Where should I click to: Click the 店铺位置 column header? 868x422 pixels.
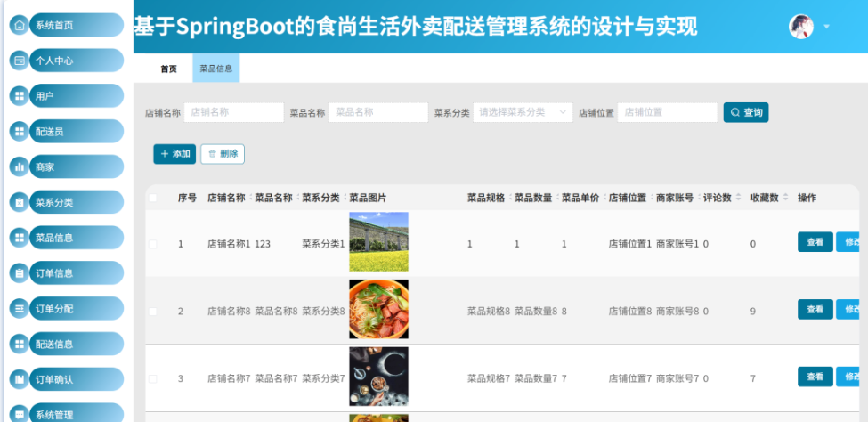(628, 198)
